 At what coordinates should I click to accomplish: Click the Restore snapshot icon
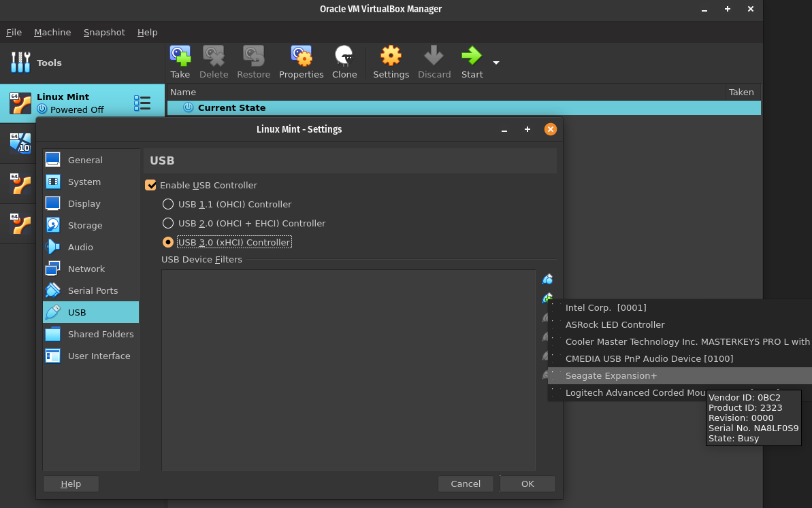[x=253, y=56]
